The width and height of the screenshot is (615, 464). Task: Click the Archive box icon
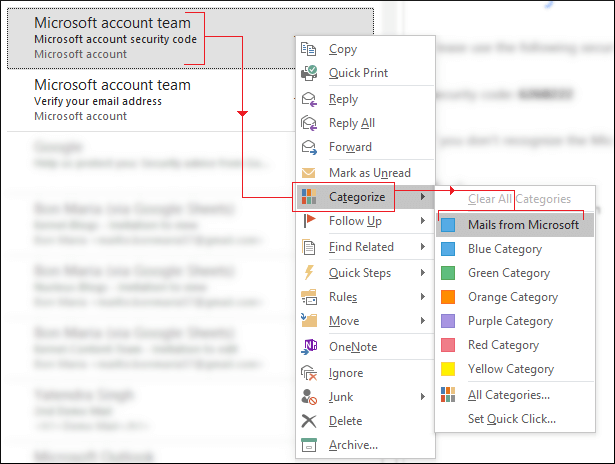tap(309, 445)
